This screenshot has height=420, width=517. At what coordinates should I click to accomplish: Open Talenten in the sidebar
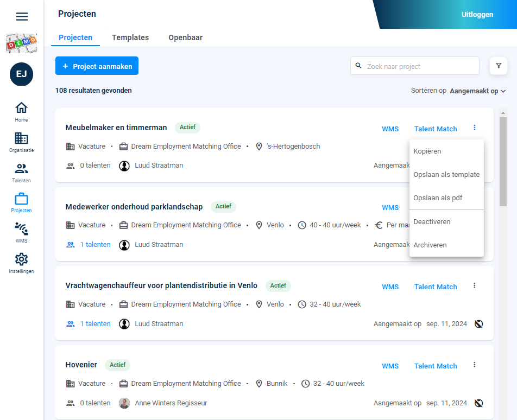pos(21,173)
